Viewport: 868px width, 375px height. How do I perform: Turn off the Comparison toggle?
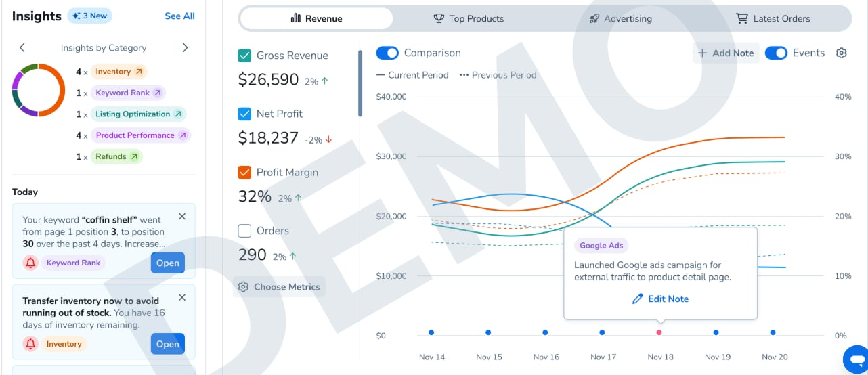point(387,53)
